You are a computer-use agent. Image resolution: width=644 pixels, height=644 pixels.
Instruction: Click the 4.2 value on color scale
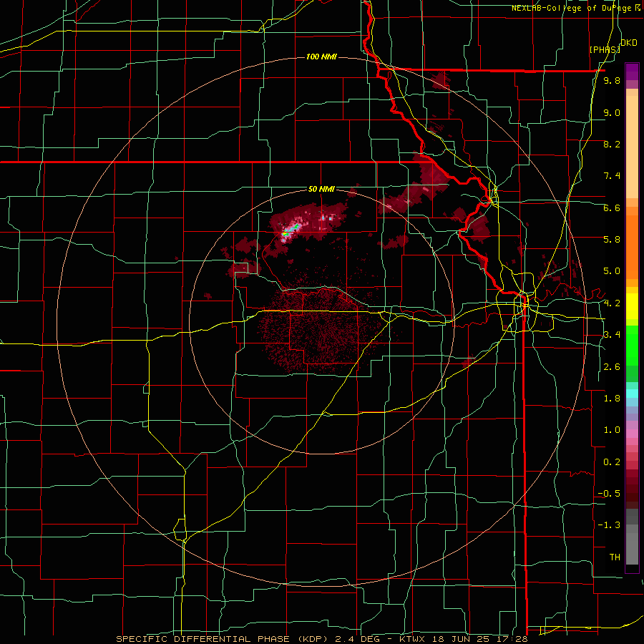click(x=612, y=303)
